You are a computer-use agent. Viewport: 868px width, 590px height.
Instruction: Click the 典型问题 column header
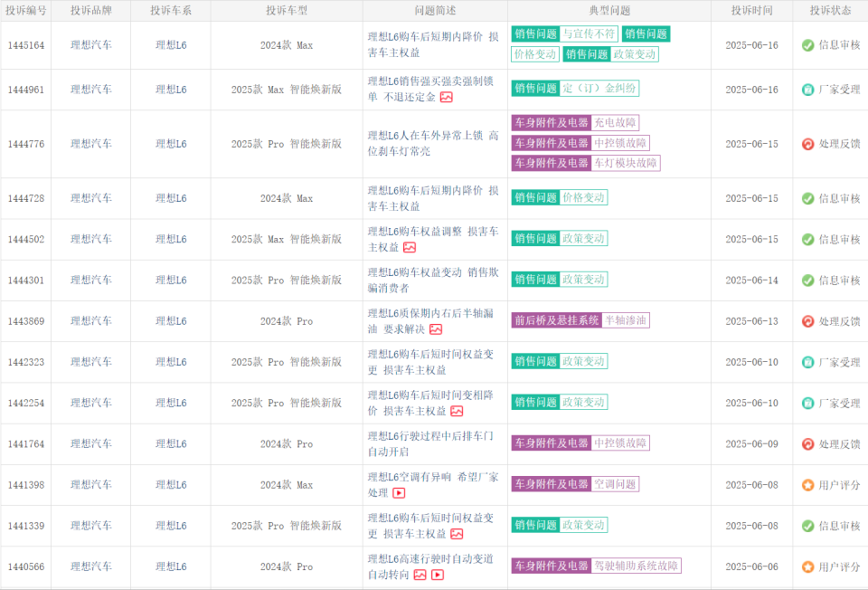tap(609, 11)
